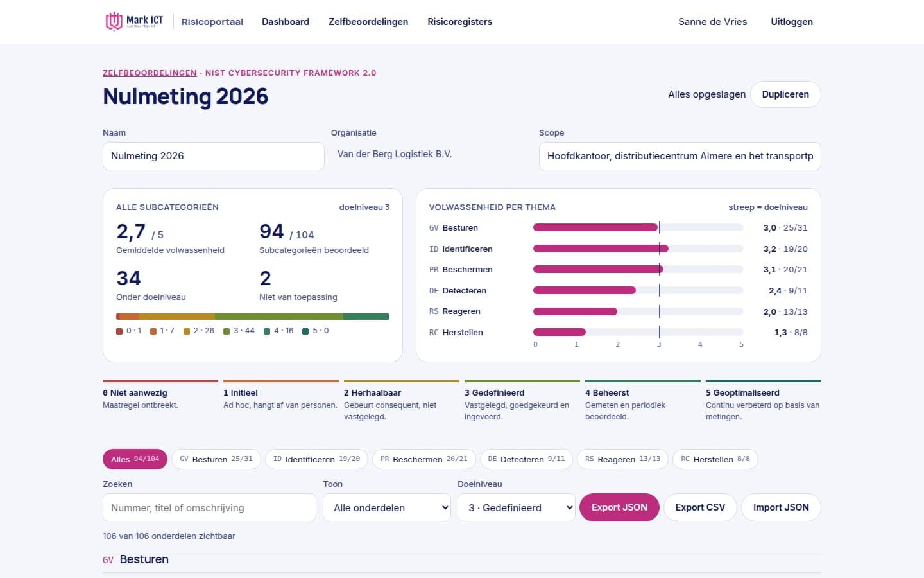Click the 'Alles opgeslagen' status text
924x578 pixels.
coord(706,94)
